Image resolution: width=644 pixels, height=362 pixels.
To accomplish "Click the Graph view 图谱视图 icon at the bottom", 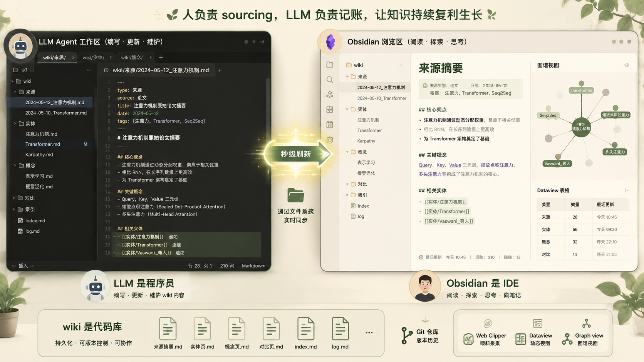I will [567, 339].
